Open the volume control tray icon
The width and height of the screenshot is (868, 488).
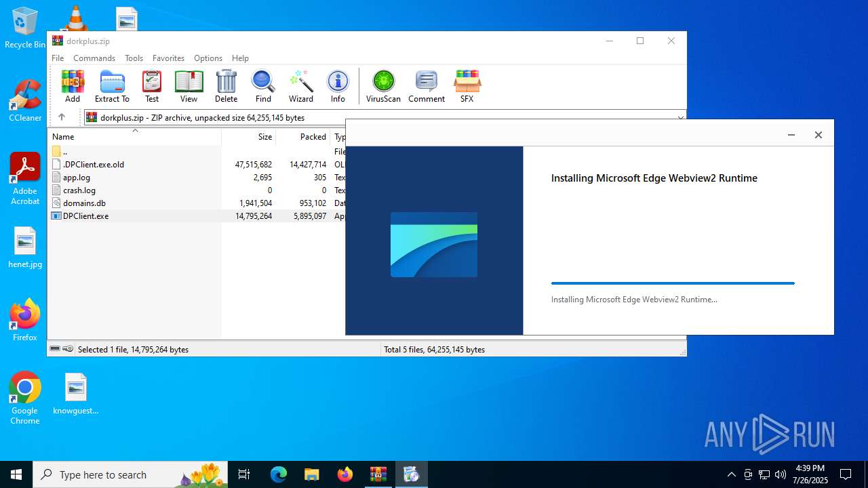pos(781,474)
